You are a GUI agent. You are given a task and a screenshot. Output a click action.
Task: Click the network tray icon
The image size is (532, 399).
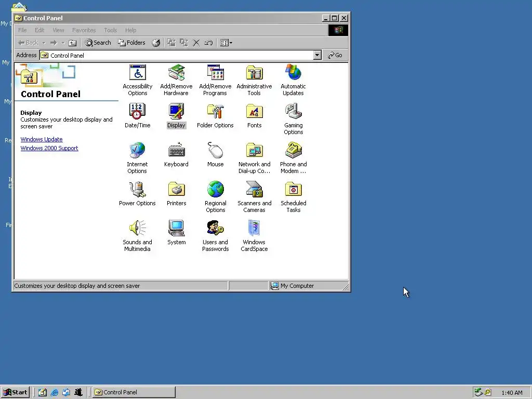(478, 392)
